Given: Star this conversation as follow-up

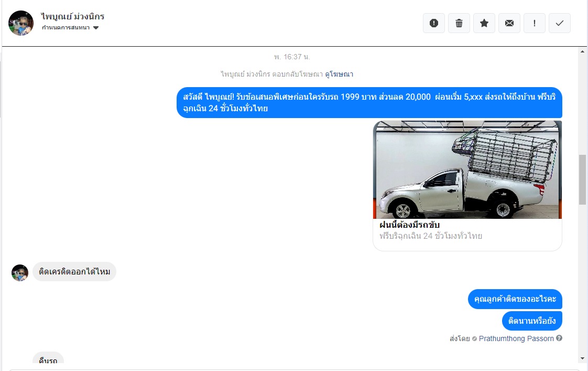Looking at the screenshot, I should pyautogui.click(x=484, y=23).
